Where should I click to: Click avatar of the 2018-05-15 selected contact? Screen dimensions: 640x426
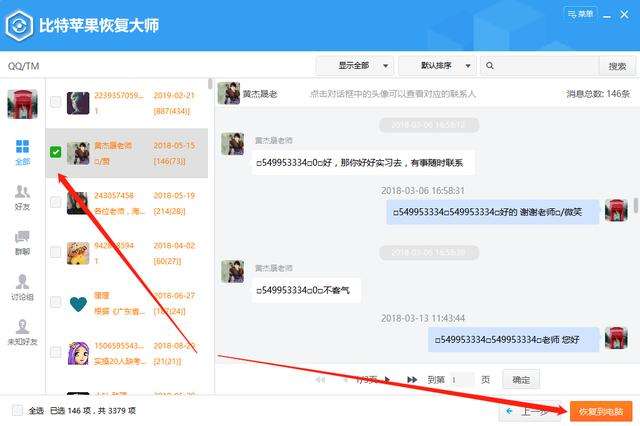pos(78,153)
